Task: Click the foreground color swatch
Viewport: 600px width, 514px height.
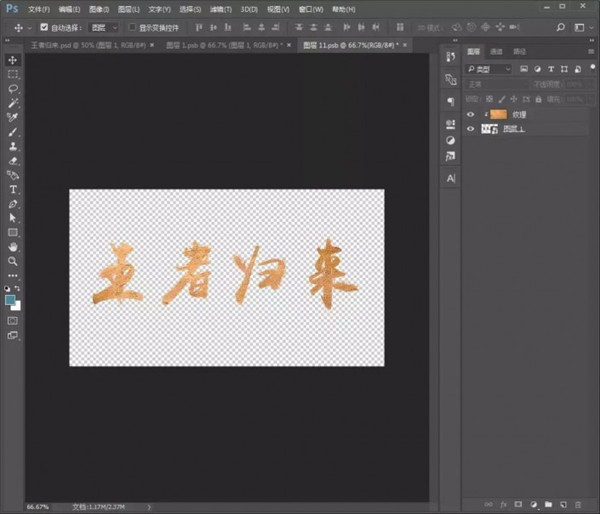Action: click(10, 299)
